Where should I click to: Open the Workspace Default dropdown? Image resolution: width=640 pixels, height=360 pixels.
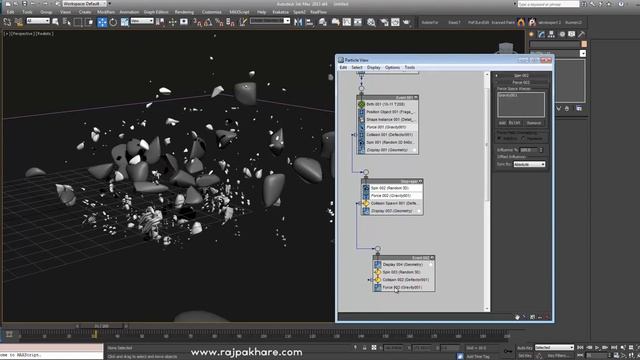[85, 4]
